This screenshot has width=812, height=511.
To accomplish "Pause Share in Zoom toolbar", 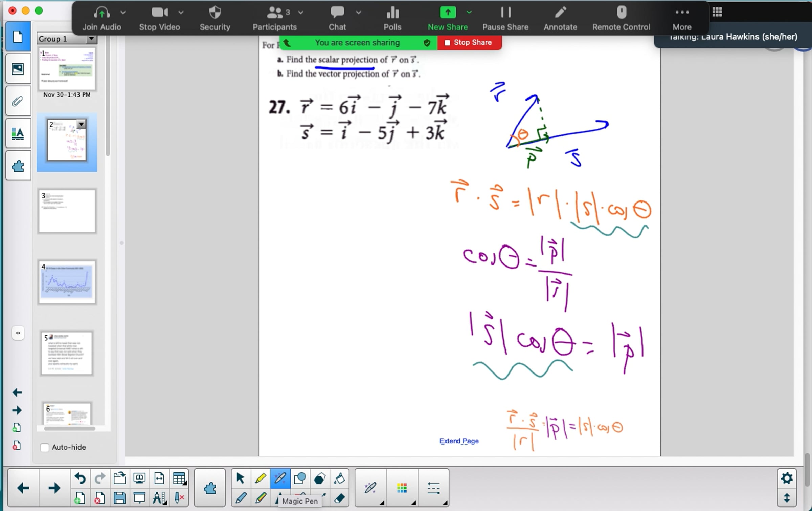I will point(505,19).
